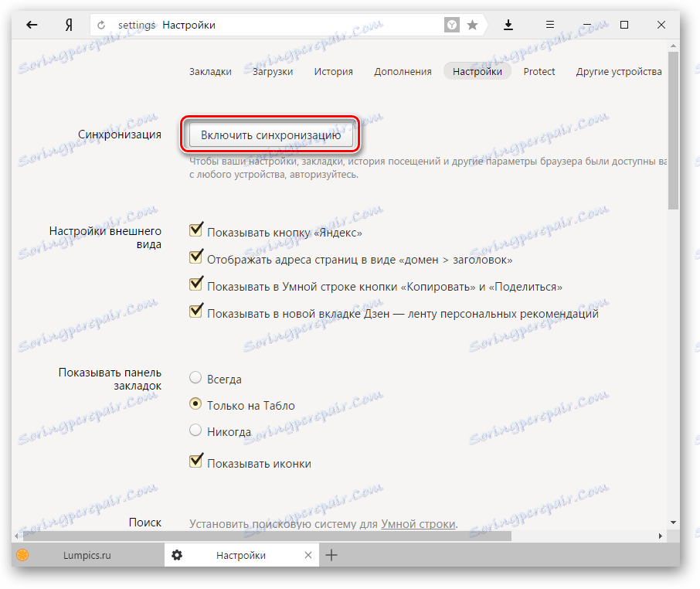Open Protect badge in the address bar

tap(451, 24)
